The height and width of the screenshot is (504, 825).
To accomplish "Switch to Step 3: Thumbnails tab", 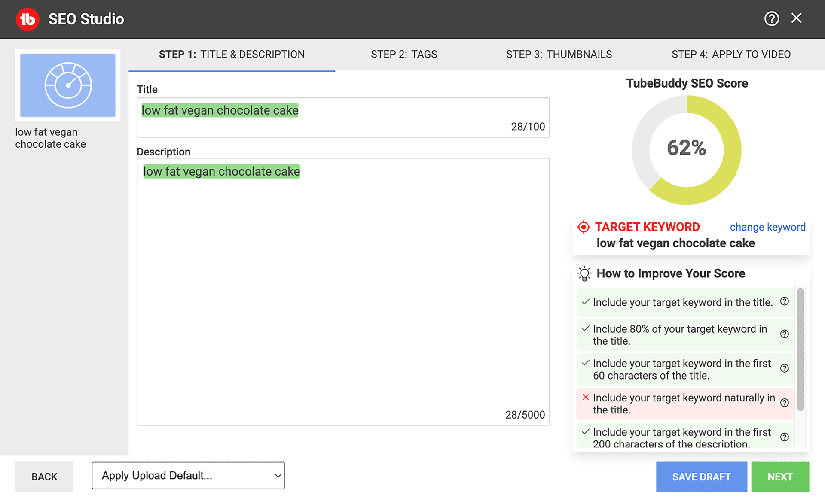I will (559, 55).
